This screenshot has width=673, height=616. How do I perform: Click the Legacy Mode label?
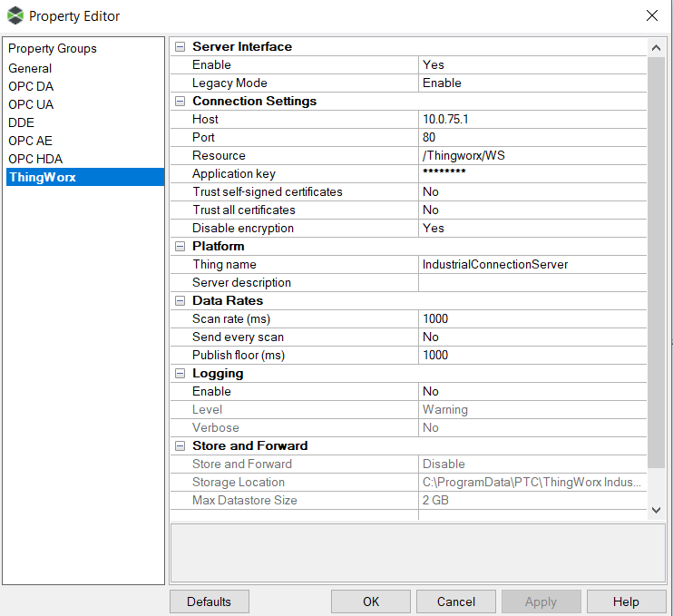[229, 83]
